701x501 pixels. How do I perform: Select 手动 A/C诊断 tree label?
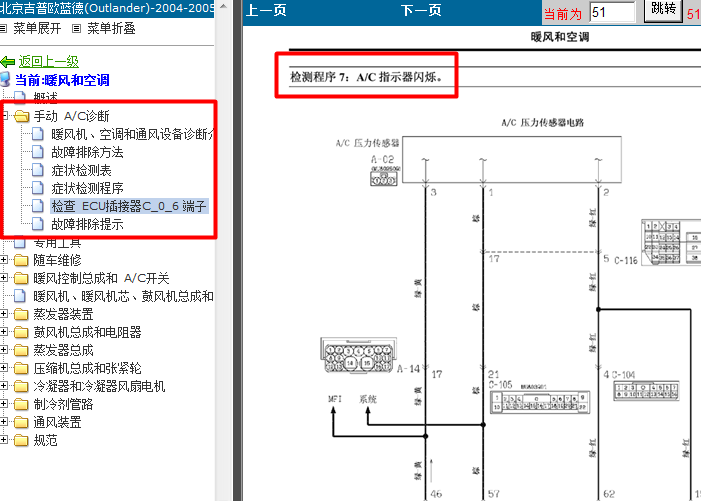pyautogui.click(x=71, y=116)
